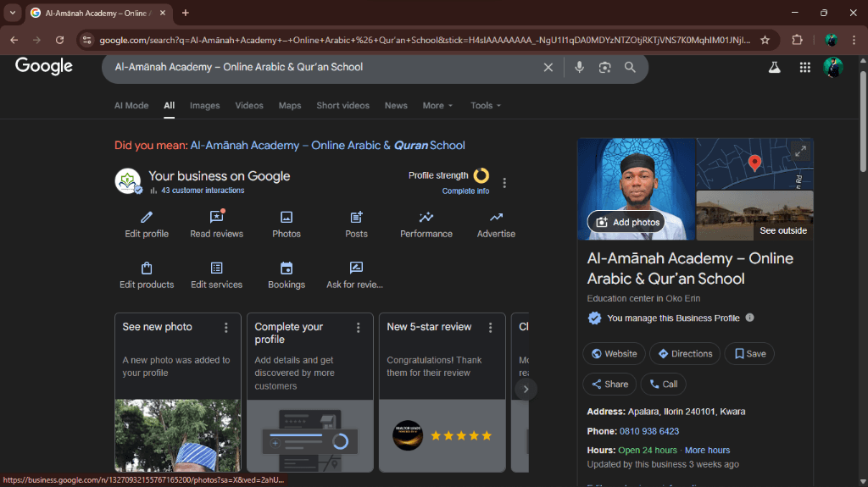Open Google apps grid icon
Image resolution: width=868 pixels, height=487 pixels.
(805, 67)
